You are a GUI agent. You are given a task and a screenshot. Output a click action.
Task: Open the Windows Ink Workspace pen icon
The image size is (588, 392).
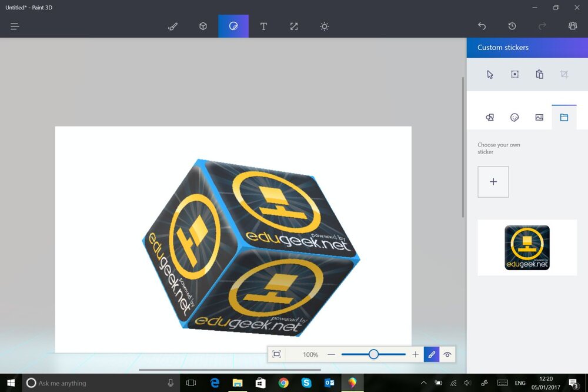pos(485,383)
